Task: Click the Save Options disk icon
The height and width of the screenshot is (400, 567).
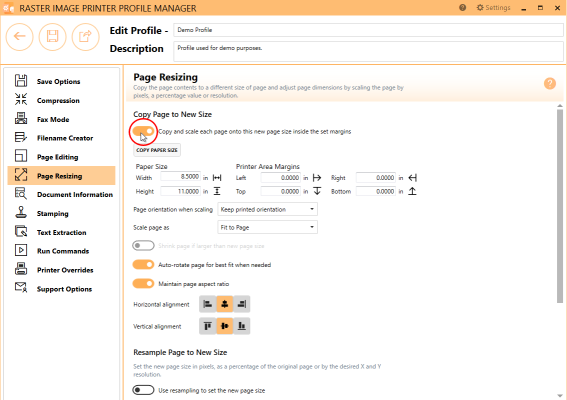Action: (x=21, y=81)
